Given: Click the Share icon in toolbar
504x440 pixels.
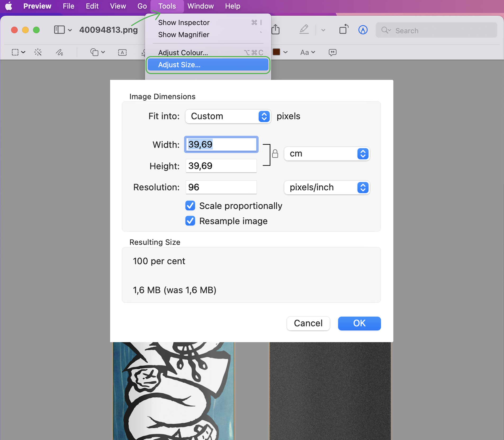Looking at the screenshot, I should (276, 30).
